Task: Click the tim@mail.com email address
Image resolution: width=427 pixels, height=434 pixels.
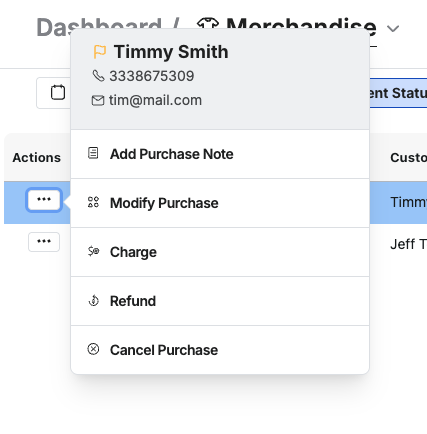Action: click(155, 100)
